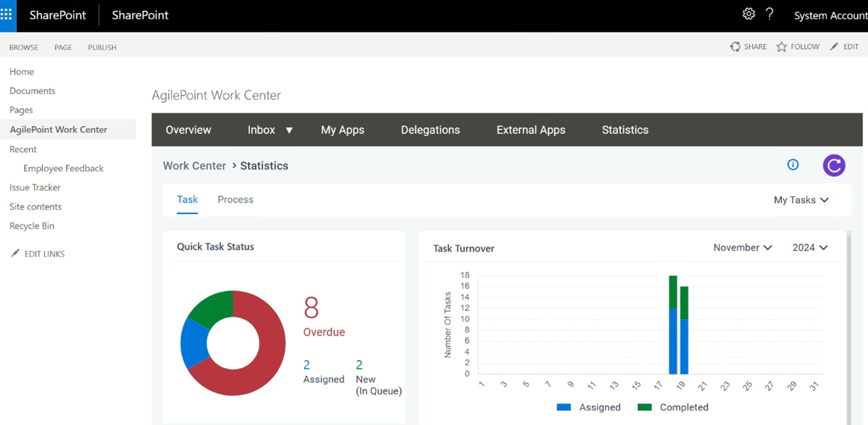Switch to the Process statistics tab

point(235,199)
